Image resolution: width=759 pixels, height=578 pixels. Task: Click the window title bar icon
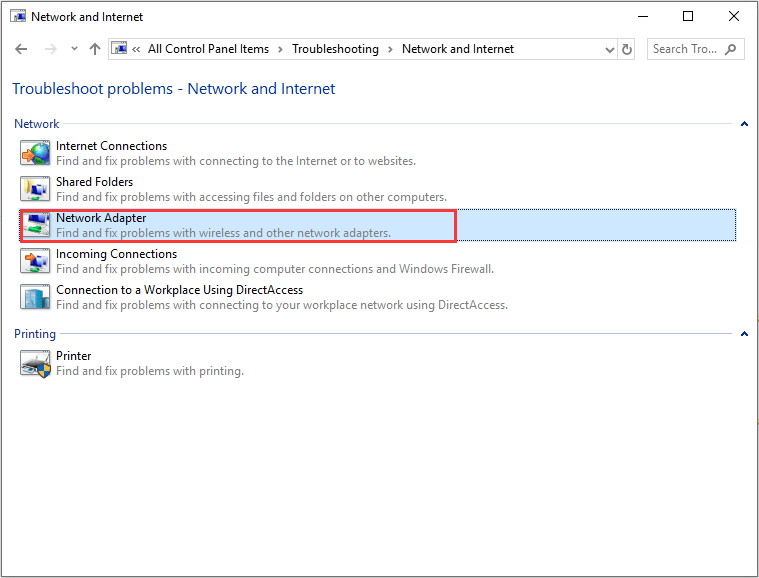pyautogui.click(x=18, y=16)
